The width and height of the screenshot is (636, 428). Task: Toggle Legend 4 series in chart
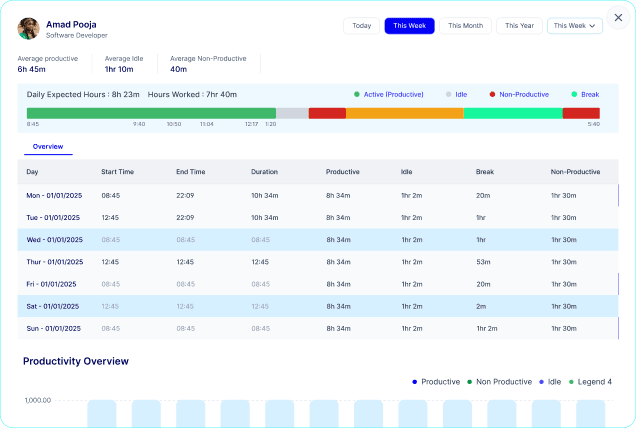590,382
